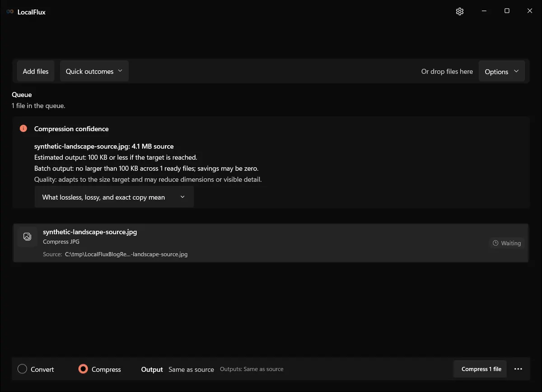Screen dimensions: 542x392
Task: Click the 1 file in the queue text
Action: pos(38,106)
